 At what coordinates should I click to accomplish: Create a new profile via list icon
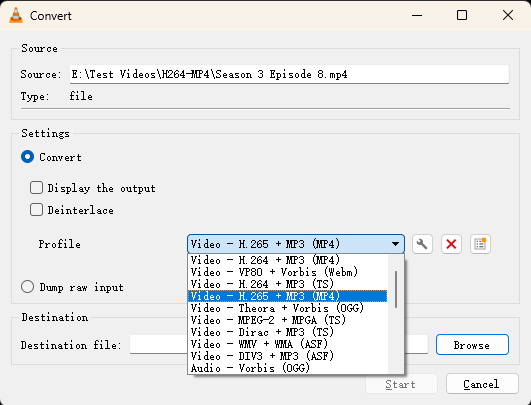(x=480, y=244)
